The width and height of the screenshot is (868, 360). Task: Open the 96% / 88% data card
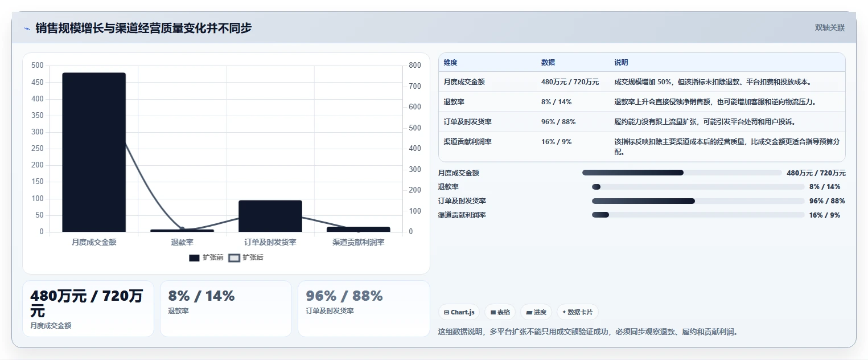click(x=364, y=309)
